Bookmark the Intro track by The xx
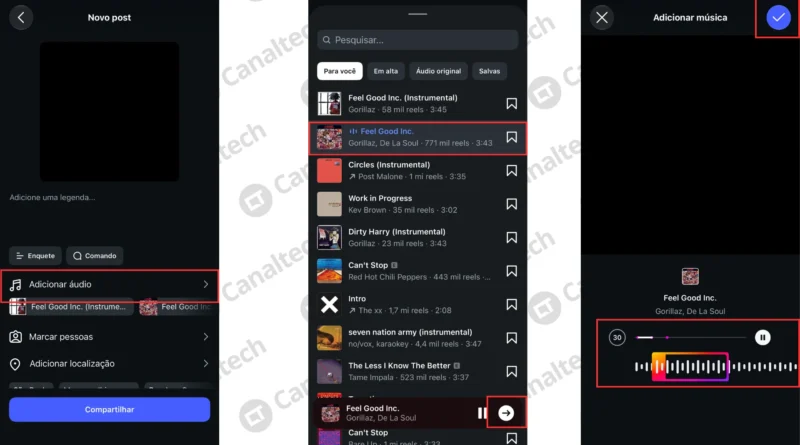 coord(511,305)
